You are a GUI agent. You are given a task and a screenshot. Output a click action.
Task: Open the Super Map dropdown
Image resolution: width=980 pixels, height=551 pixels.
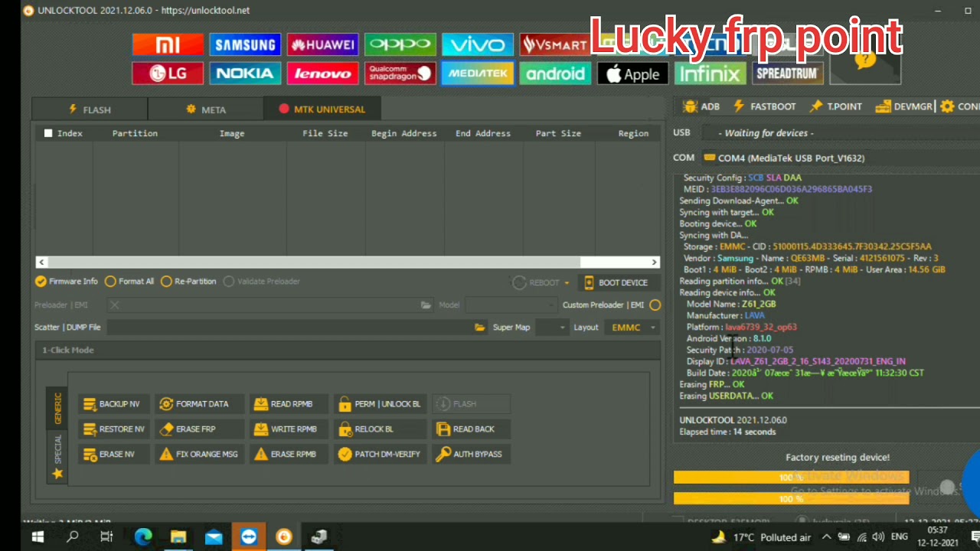pos(551,328)
